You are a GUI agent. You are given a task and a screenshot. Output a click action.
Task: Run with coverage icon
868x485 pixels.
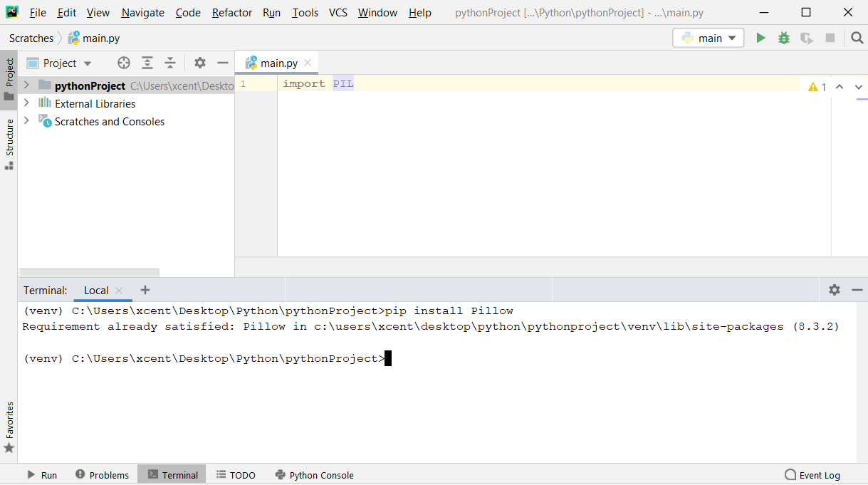coord(806,38)
